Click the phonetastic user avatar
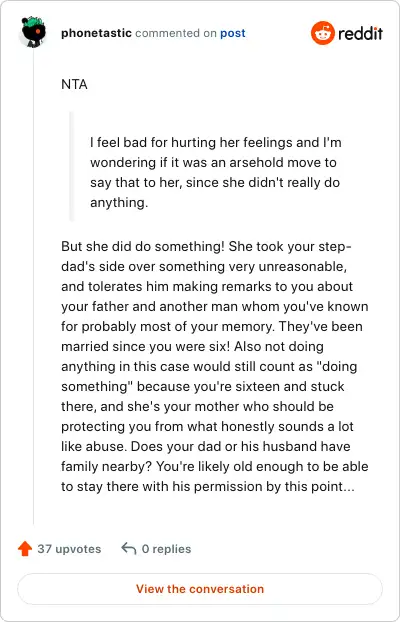The width and height of the screenshot is (400, 622). click(x=33, y=33)
